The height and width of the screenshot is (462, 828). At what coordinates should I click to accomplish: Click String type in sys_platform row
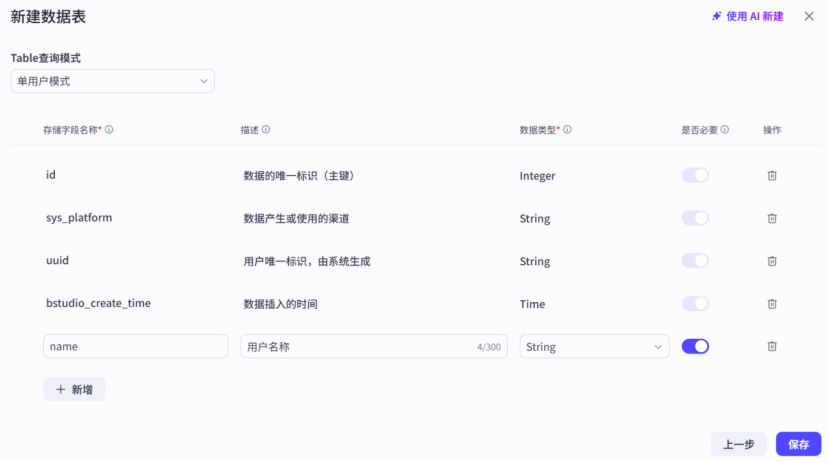tap(534, 219)
